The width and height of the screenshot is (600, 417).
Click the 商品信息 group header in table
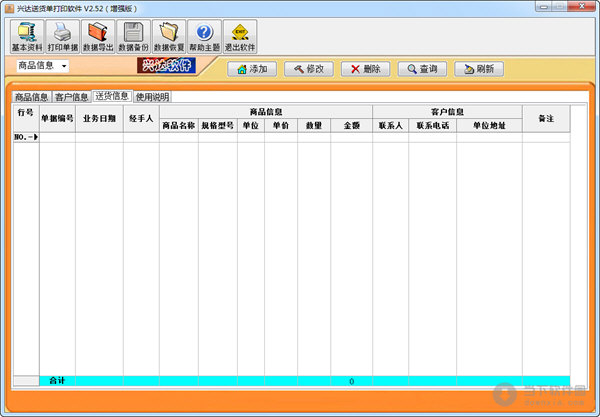click(266, 112)
